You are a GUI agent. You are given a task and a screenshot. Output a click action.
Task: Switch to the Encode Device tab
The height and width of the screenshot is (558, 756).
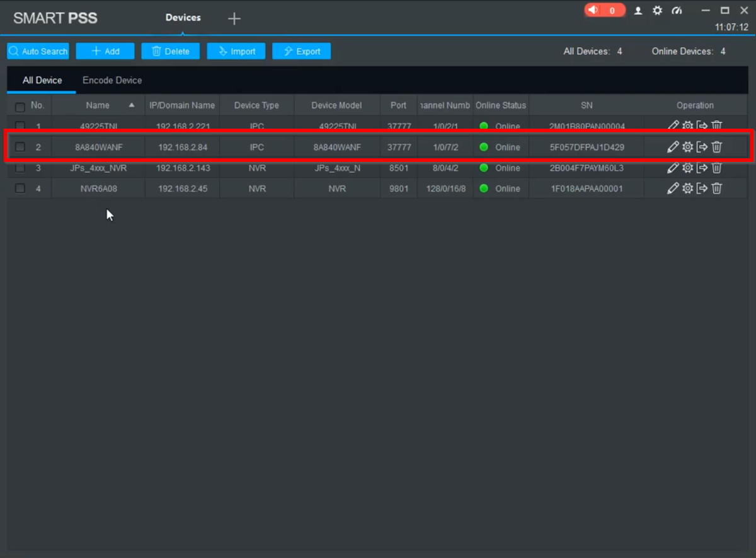(112, 80)
